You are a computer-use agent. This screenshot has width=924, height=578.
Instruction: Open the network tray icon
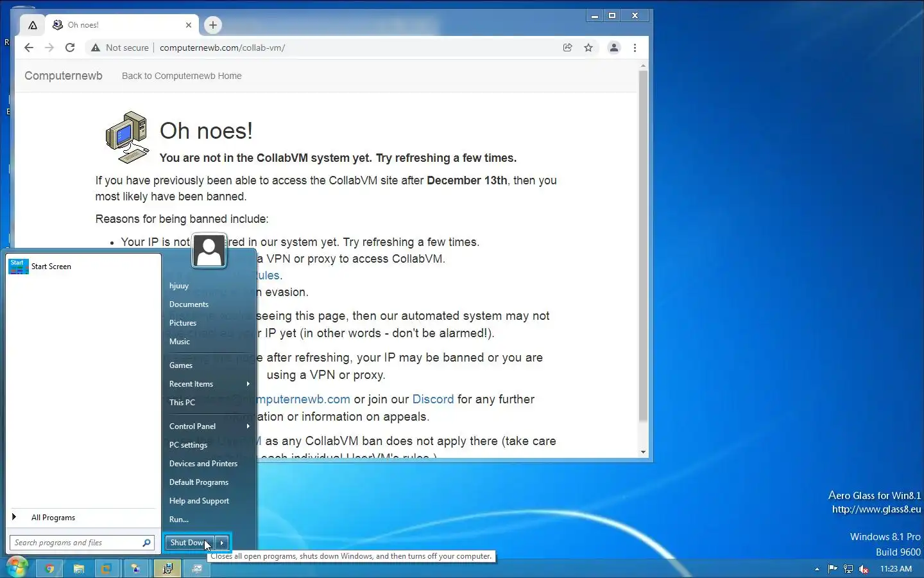point(848,568)
